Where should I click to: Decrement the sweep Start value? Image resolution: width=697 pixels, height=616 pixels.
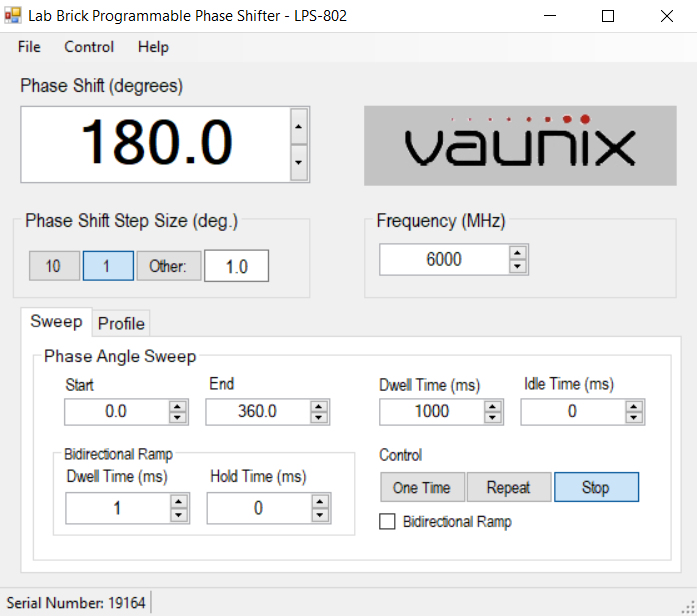[177, 418]
